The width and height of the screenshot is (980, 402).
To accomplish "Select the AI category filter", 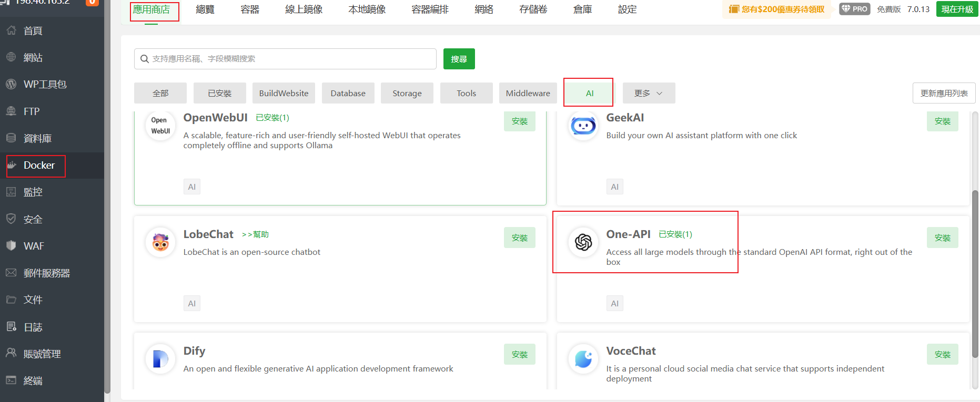I will pos(590,93).
